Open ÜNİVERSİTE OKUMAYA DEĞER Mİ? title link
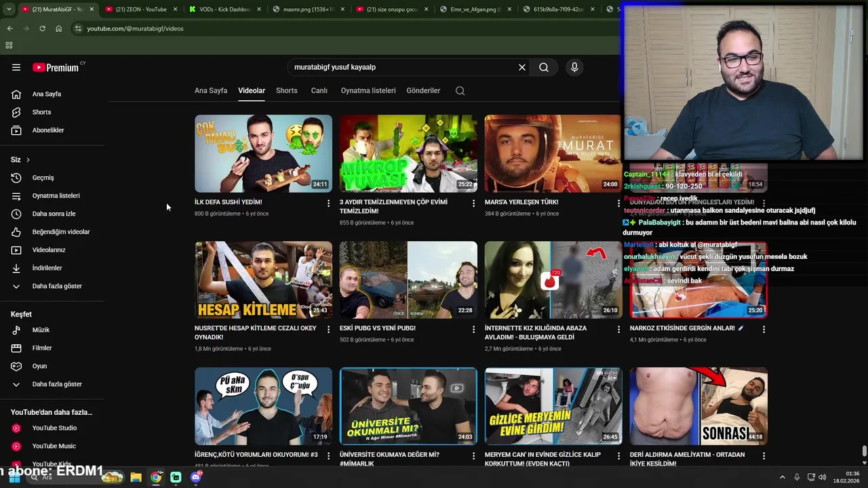The height and width of the screenshot is (488, 868). 389,459
